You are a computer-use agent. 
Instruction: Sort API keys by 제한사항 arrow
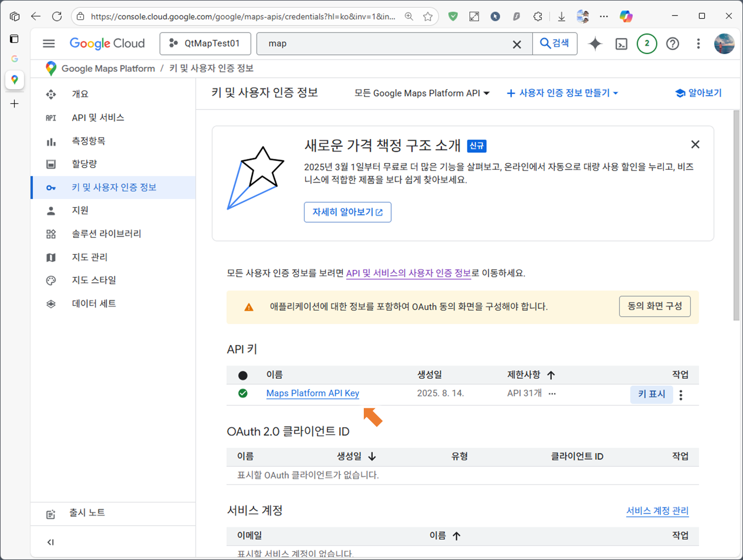pyautogui.click(x=551, y=375)
